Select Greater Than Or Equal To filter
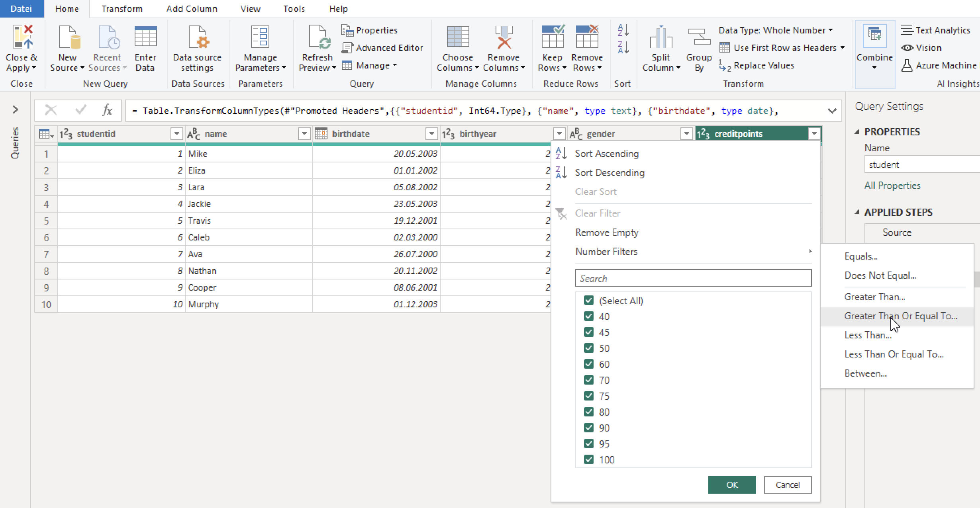Screen dimensions: 980x508 (901, 316)
